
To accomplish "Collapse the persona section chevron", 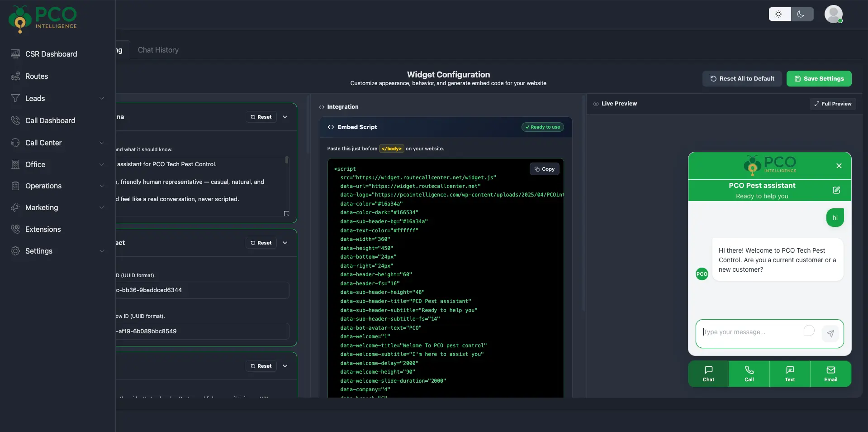I will pyautogui.click(x=285, y=117).
